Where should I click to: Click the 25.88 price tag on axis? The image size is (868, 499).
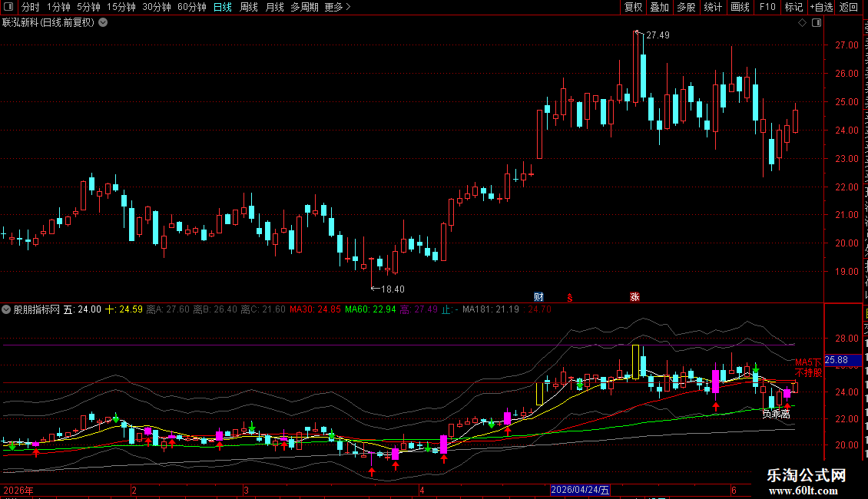pyautogui.click(x=843, y=360)
